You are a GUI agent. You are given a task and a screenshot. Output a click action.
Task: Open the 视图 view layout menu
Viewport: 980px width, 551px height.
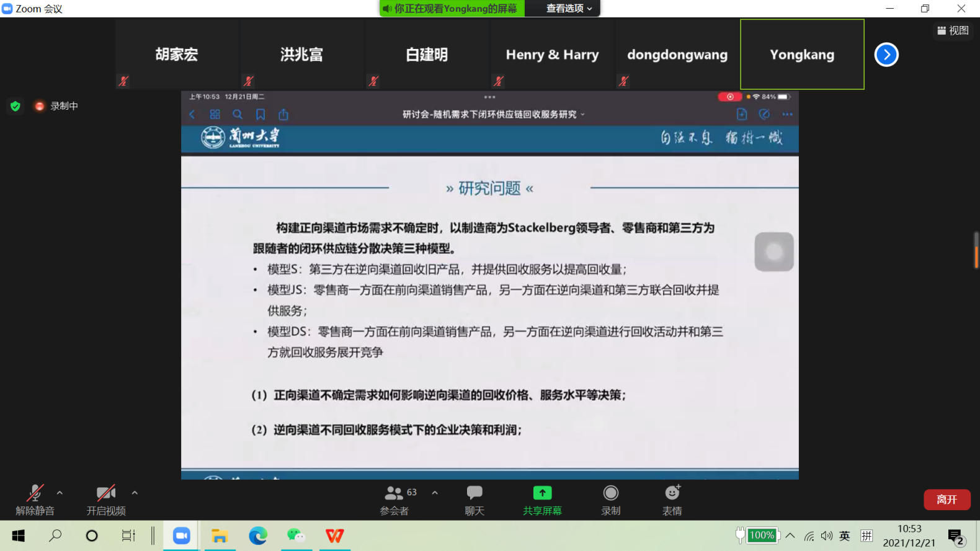pos(953,30)
